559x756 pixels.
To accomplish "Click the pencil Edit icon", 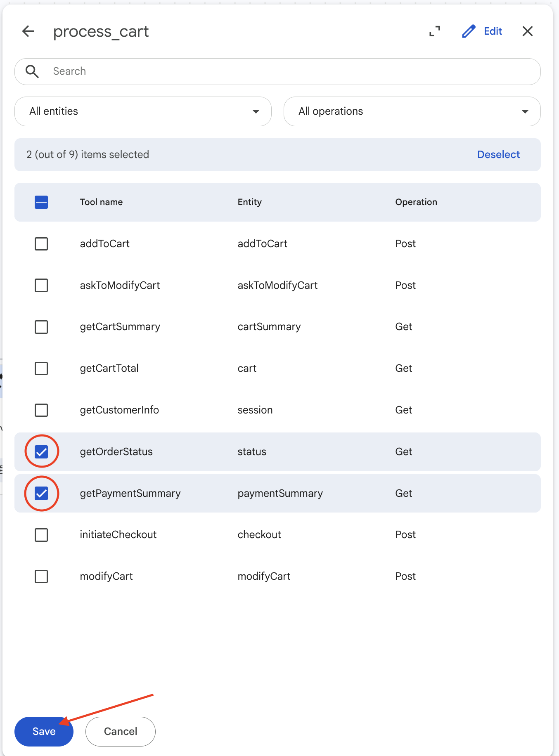I will [469, 31].
